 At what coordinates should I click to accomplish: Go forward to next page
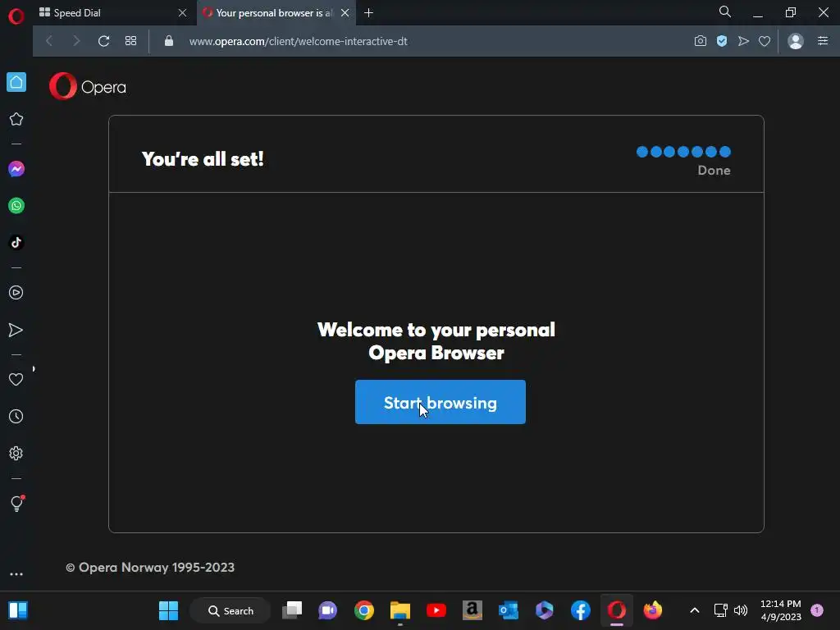(76, 41)
